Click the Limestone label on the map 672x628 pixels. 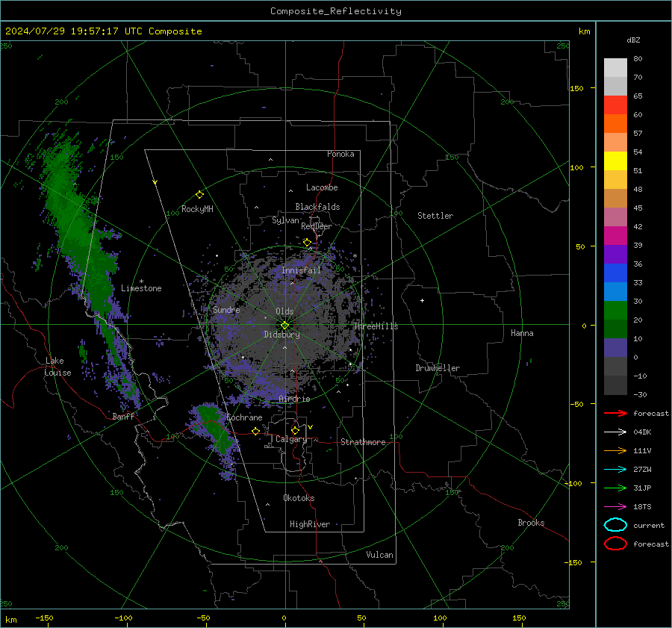(141, 288)
